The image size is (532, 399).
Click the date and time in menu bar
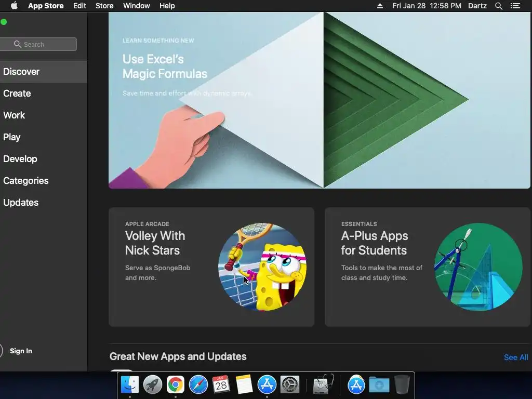click(427, 6)
